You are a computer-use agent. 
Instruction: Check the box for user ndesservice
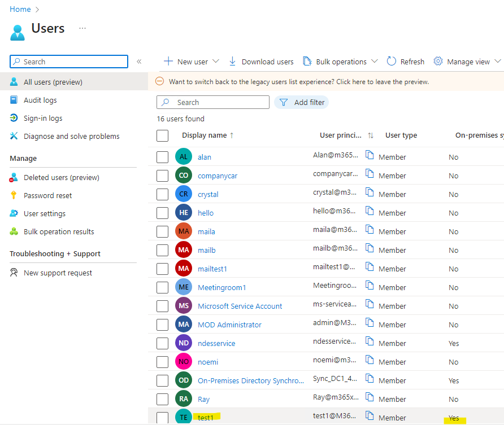(x=162, y=344)
